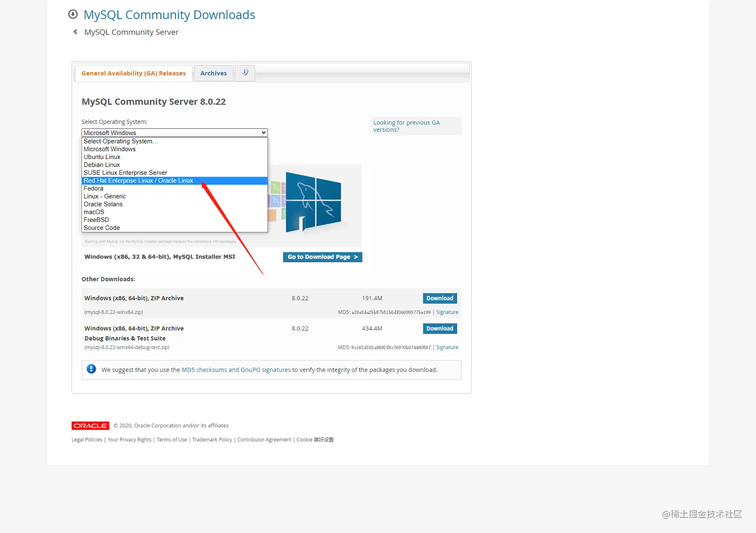Select macOS from the dropdown list
The image size is (756, 533).
(174, 212)
